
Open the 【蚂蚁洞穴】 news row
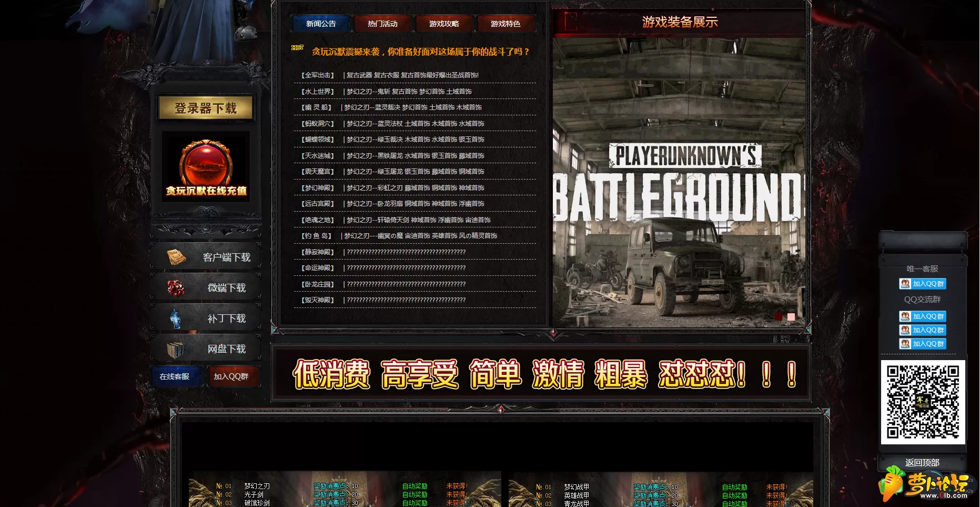415,124
